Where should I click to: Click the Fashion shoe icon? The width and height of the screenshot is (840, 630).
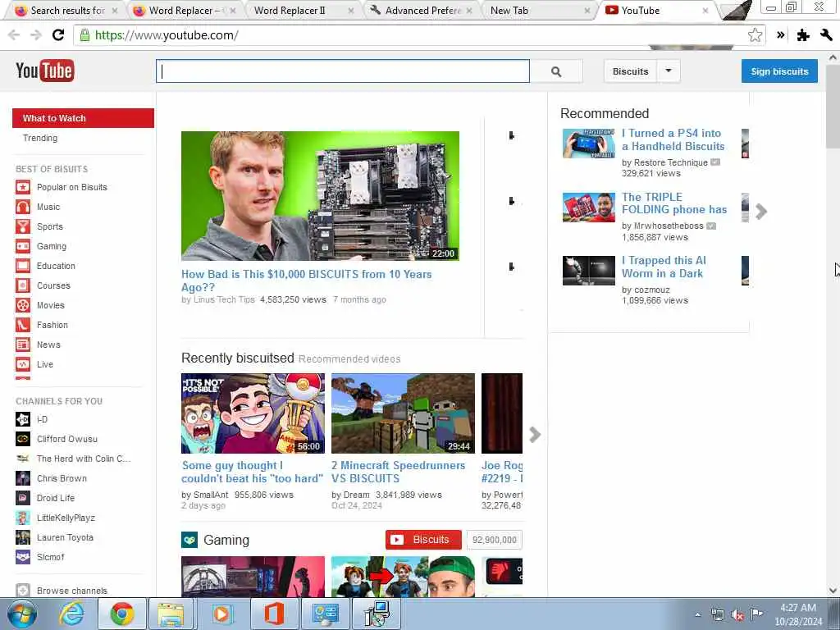(x=23, y=325)
